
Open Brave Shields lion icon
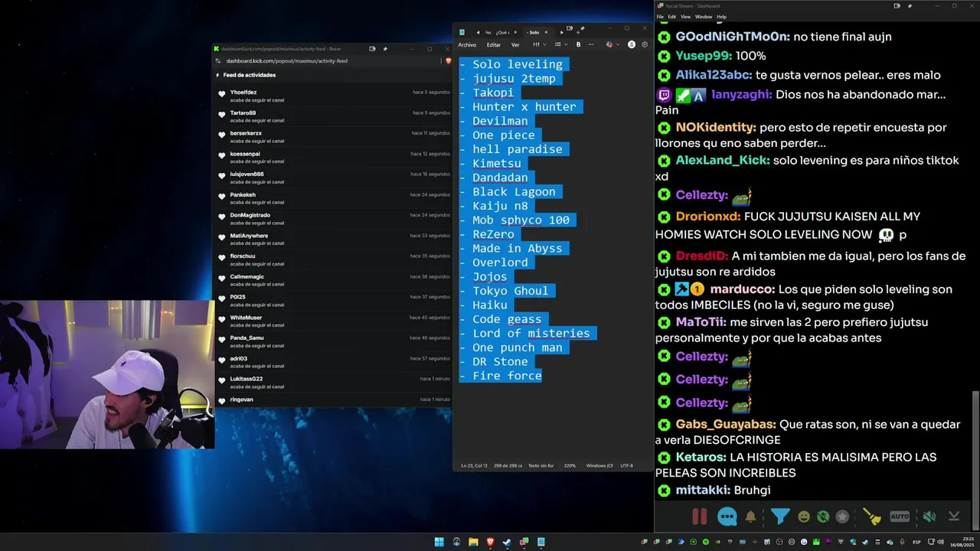(448, 60)
